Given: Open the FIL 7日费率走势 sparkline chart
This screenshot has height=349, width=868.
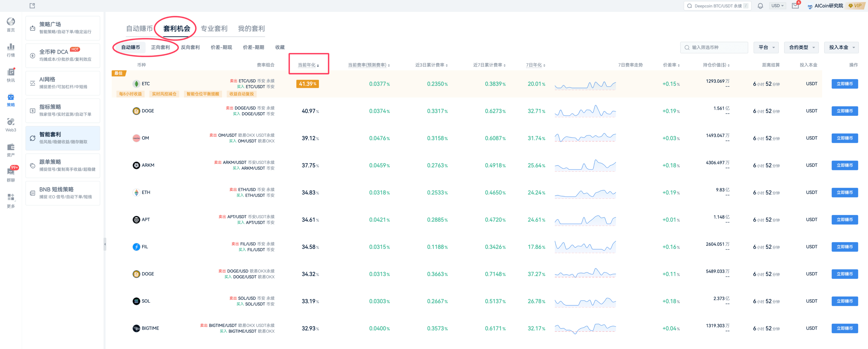Looking at the screenshot, I should point(585,247).
